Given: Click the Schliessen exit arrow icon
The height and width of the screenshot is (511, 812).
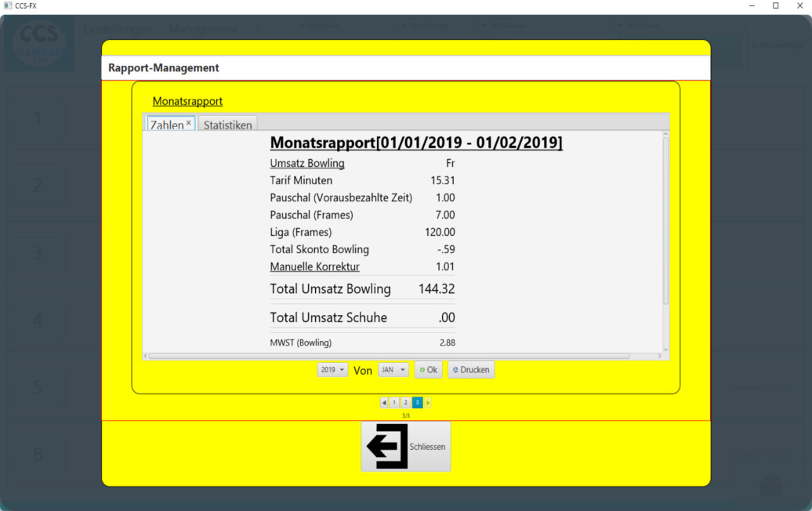Looking at the screenshot, I should click(387, 447).
